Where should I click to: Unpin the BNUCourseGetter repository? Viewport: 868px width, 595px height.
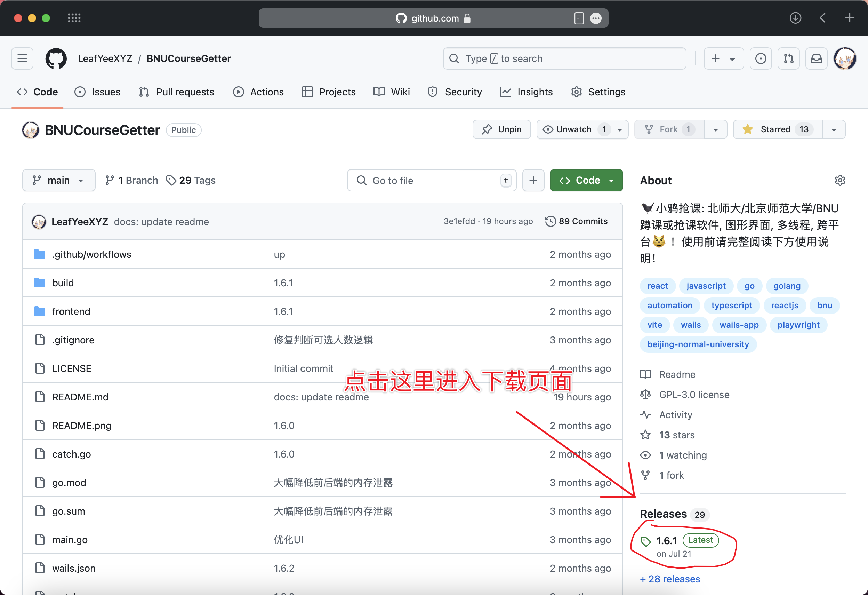pos(501,129)
